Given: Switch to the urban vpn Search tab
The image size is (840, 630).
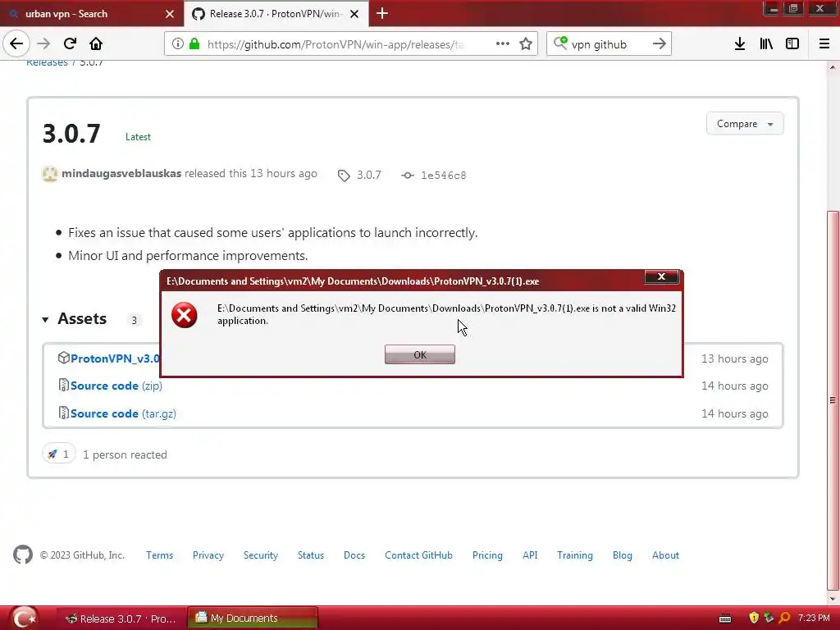Looking at the screenshot, I should click(x=92, y=13).
